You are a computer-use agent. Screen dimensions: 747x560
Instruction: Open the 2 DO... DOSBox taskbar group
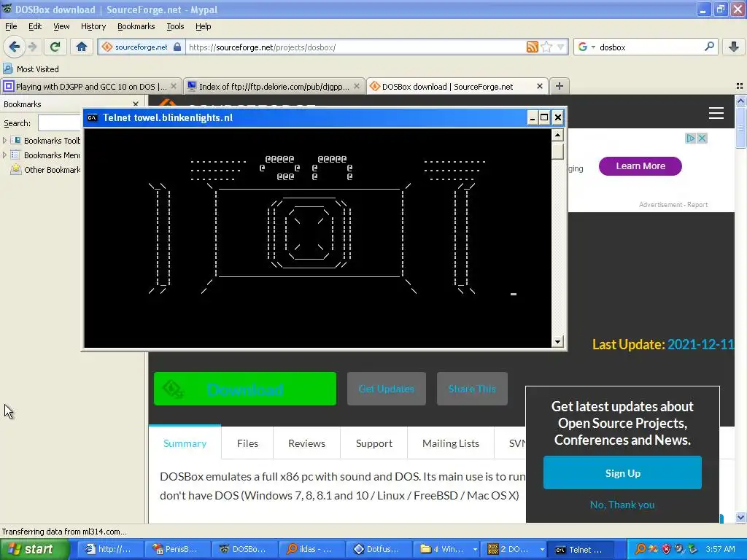point(513,550)
